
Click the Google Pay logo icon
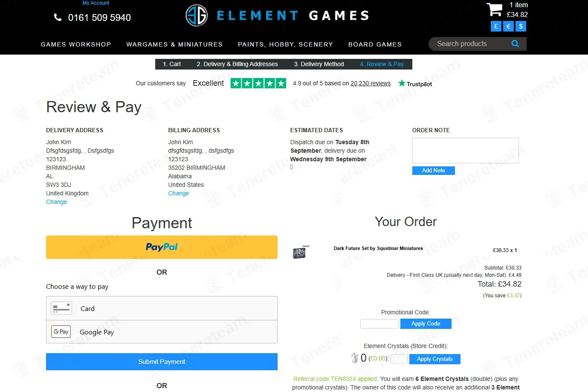pos(61,331)
